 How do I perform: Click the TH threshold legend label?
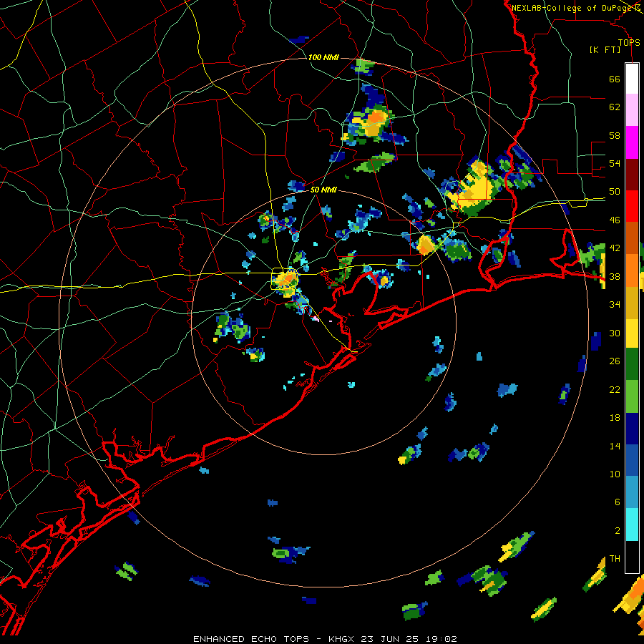click(615, 559)
